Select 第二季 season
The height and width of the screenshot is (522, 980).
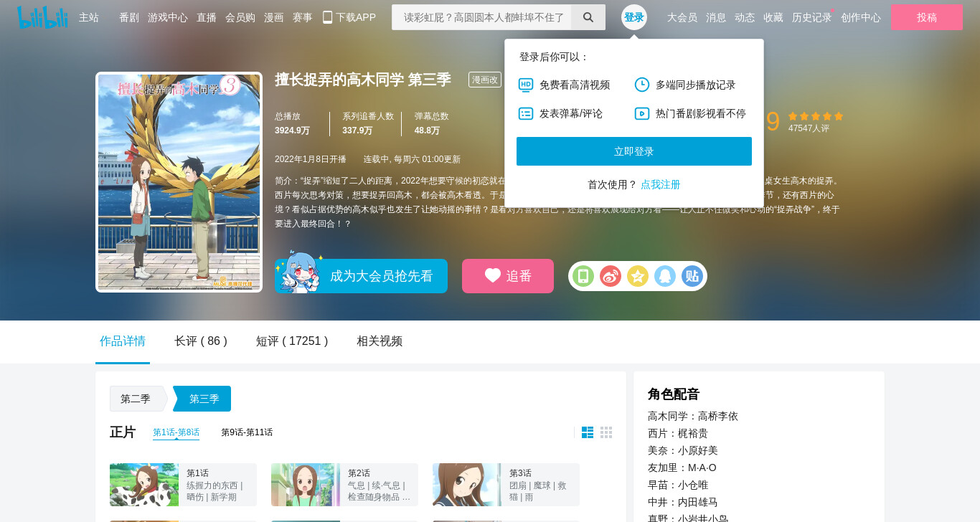point(136,399)
